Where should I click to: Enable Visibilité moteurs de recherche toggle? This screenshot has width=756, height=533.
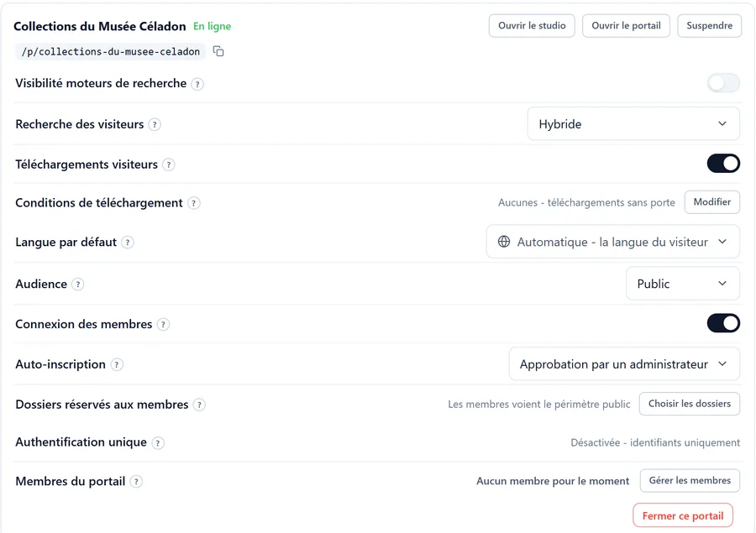[723, 83]
